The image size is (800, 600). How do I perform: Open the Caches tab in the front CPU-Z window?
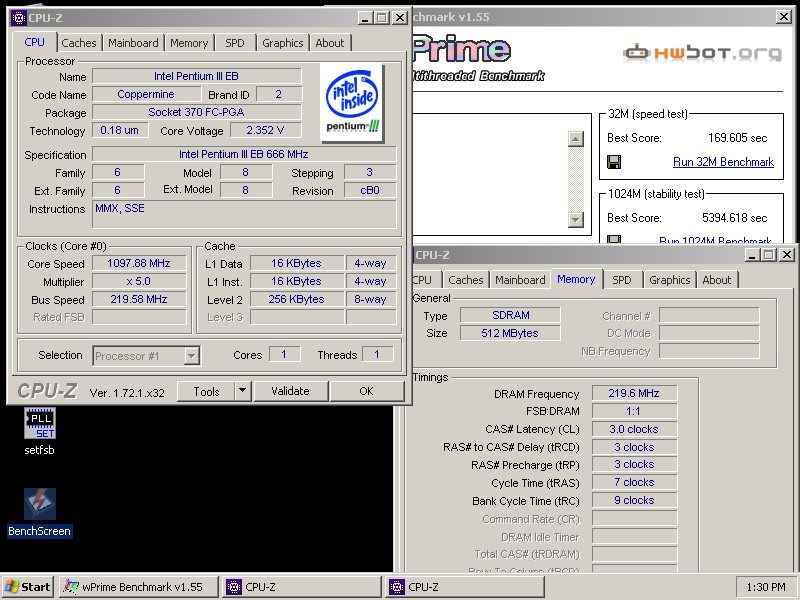79,43
